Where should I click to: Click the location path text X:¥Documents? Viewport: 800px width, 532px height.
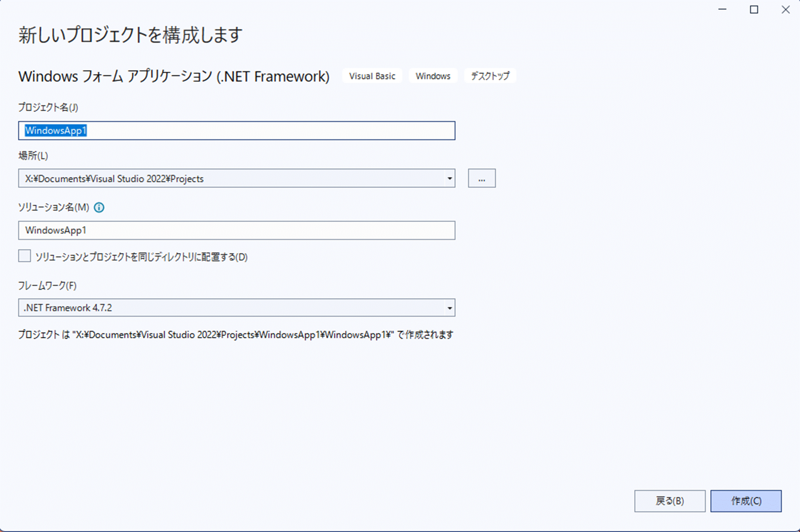point(114,179)
